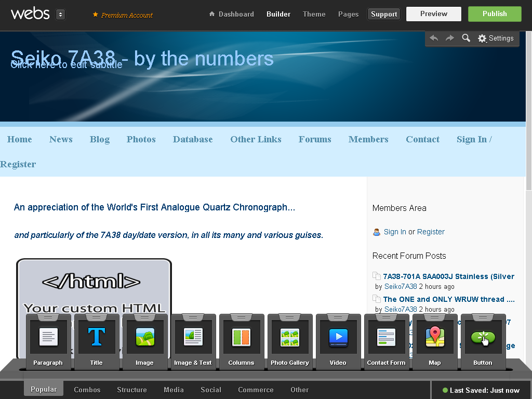The height and width of the screenshot is (399, 532).
Task: Select the Columns layout widget
Action: click(x=242, y=338)
